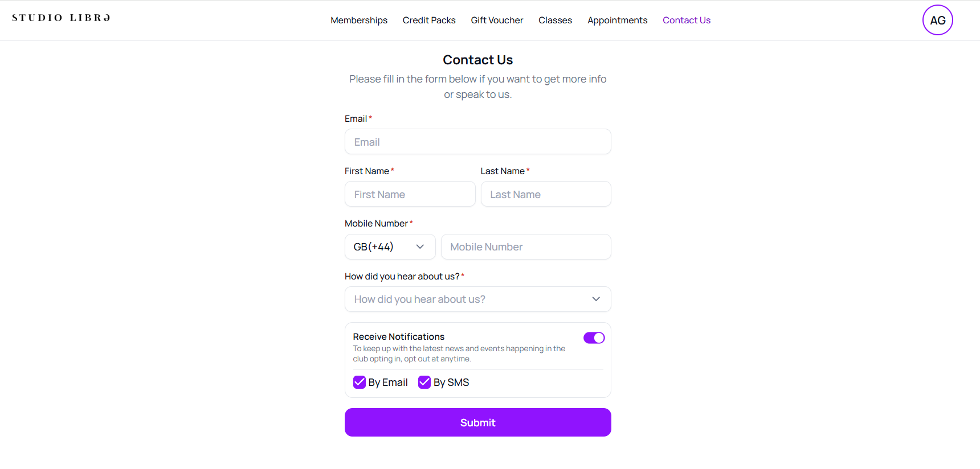Viewport: 980px width, 469px height.
Task: Focus the Email input field
Action: point(477,142)
